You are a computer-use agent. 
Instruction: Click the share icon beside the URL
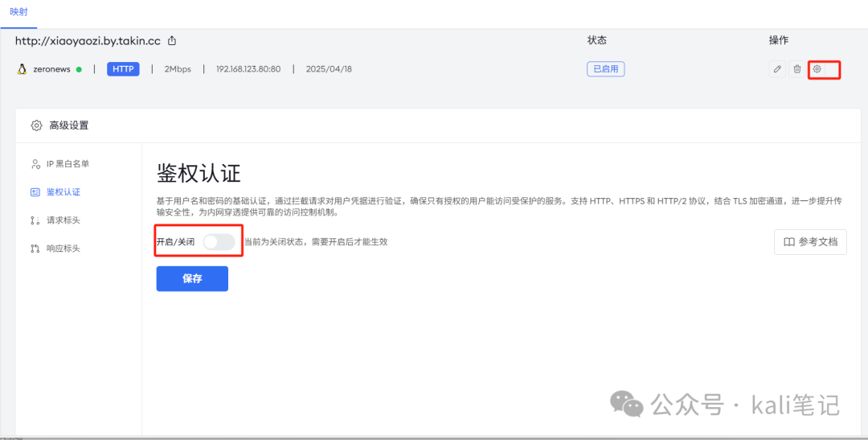click(x=172, y=41)
